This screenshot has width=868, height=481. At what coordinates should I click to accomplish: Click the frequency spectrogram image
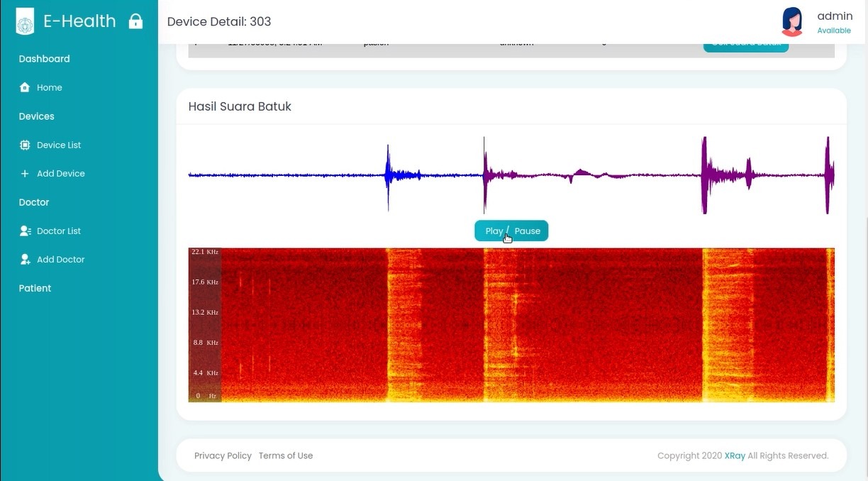click(511, 324)
